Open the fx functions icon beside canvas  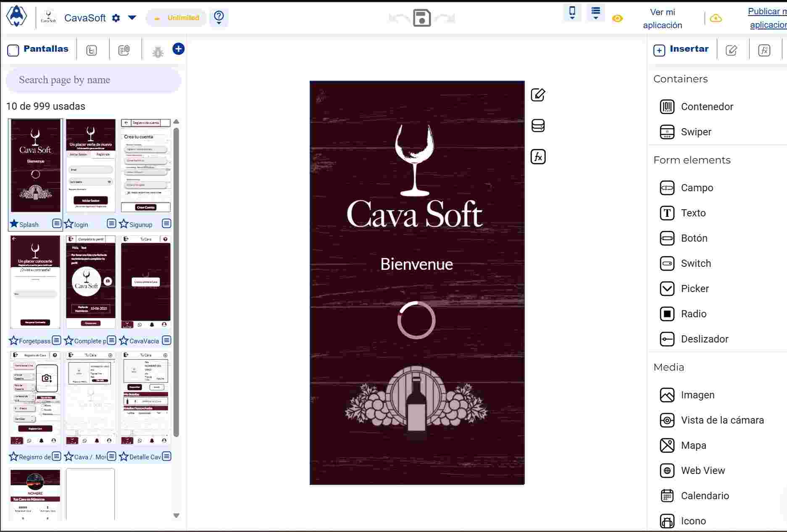(538, 157)
